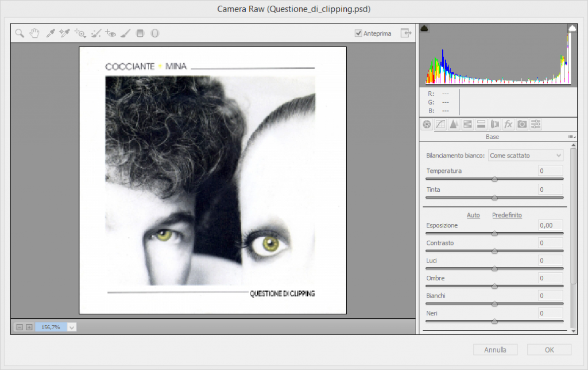Click the Bianchi slider handle
This screenshot has width=588, height=370.
(x=494, y=304)
